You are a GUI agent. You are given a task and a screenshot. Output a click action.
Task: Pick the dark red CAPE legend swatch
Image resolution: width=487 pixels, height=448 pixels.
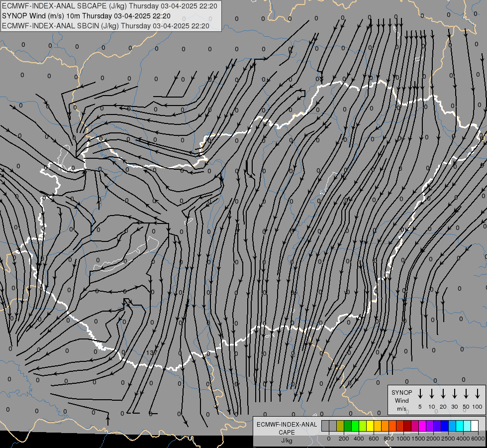[407, 426]
